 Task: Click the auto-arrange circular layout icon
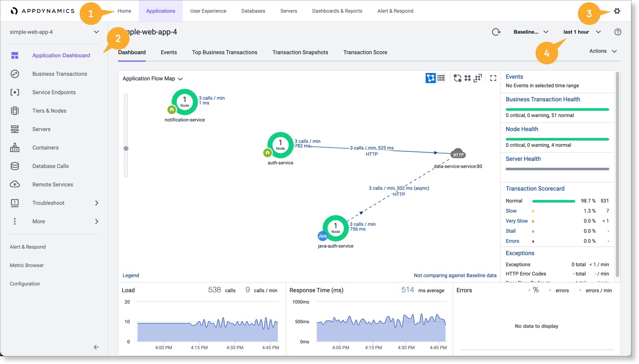pyautogui.click(x=457, y=78)
